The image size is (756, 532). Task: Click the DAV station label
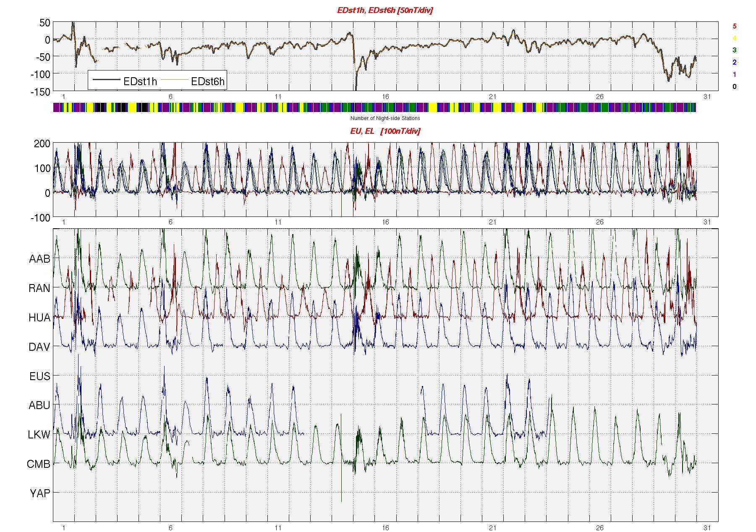(x=39, y=347)
